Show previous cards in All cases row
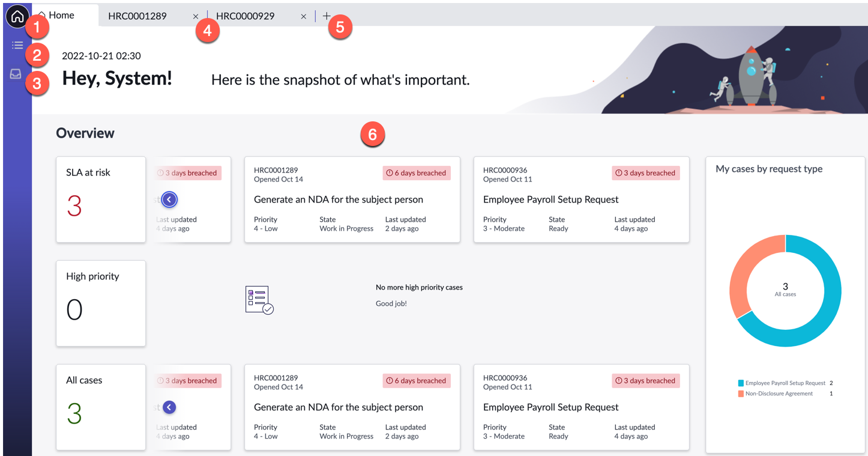 pos(169,407)
